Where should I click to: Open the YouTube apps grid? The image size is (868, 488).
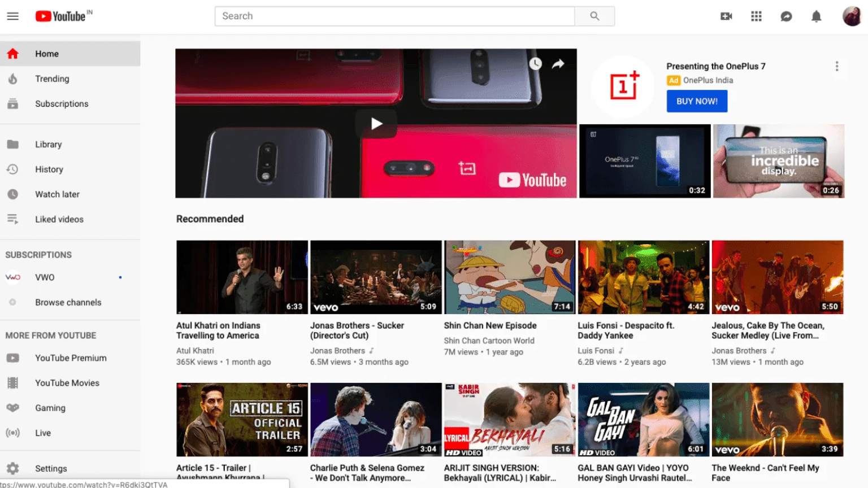[x=756, y=16]
